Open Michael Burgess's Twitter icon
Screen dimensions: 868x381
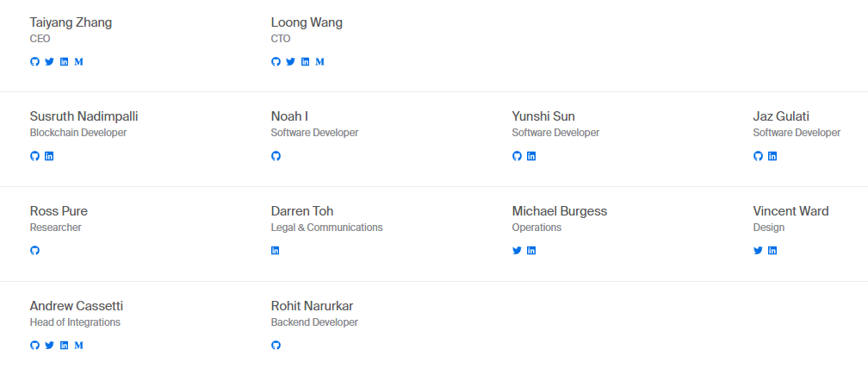517,250
